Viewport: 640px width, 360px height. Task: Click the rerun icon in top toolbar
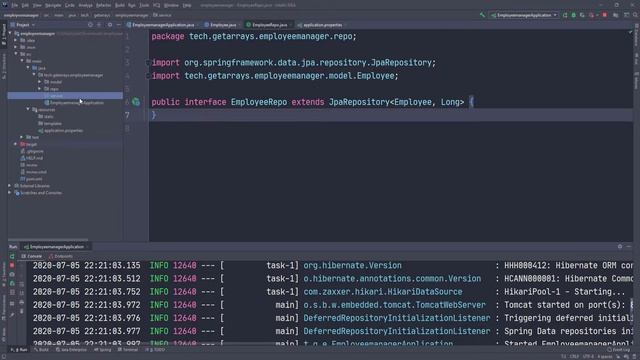pyautogui.click(x=565, y=15)
